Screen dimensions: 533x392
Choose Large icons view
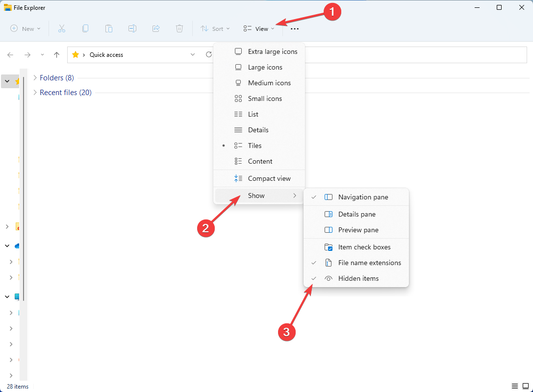(x=259, y=67)
